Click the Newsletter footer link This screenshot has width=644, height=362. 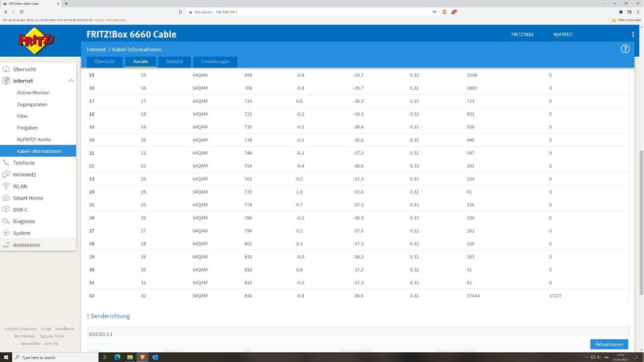click(x=31, y=343)
